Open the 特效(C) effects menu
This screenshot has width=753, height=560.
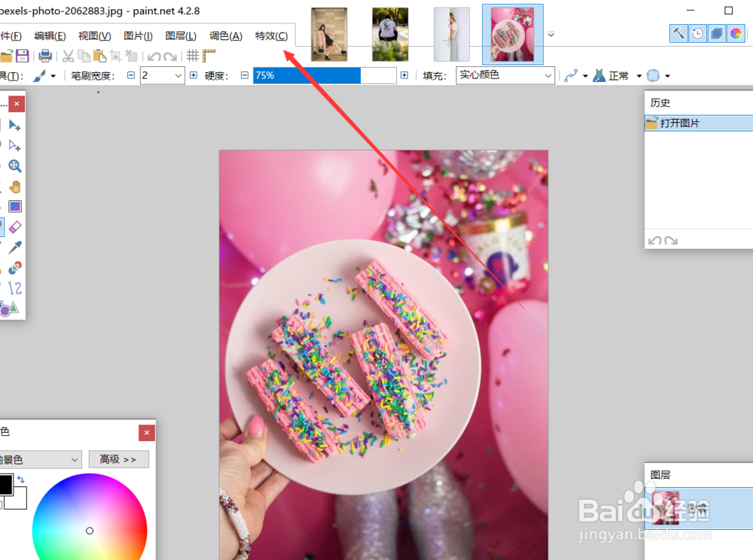271,35
